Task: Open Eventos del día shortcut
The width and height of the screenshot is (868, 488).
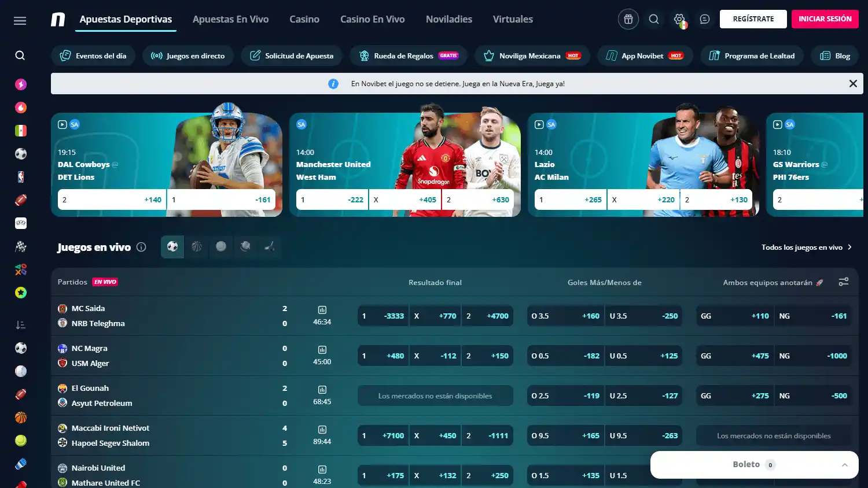Action: click(93, 56)
